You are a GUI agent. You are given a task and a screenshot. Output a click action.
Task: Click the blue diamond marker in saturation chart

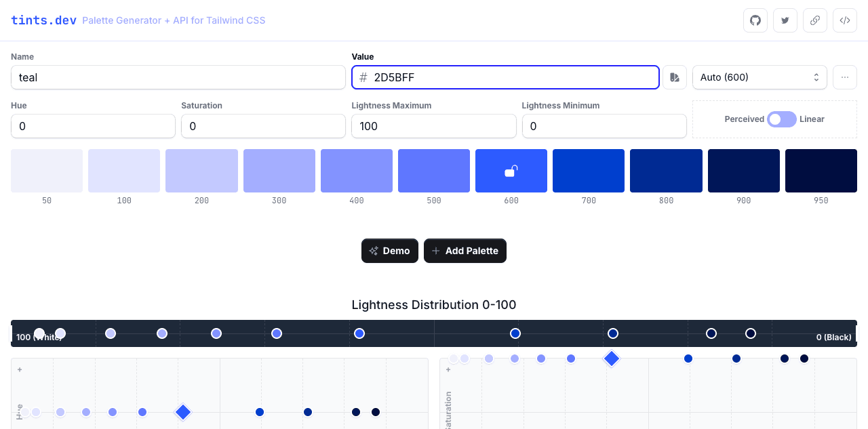[612, 359]
